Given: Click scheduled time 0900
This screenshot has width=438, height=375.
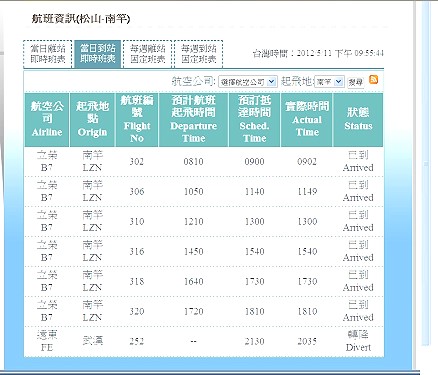Looking at the screenshot, I should (254, 162).
